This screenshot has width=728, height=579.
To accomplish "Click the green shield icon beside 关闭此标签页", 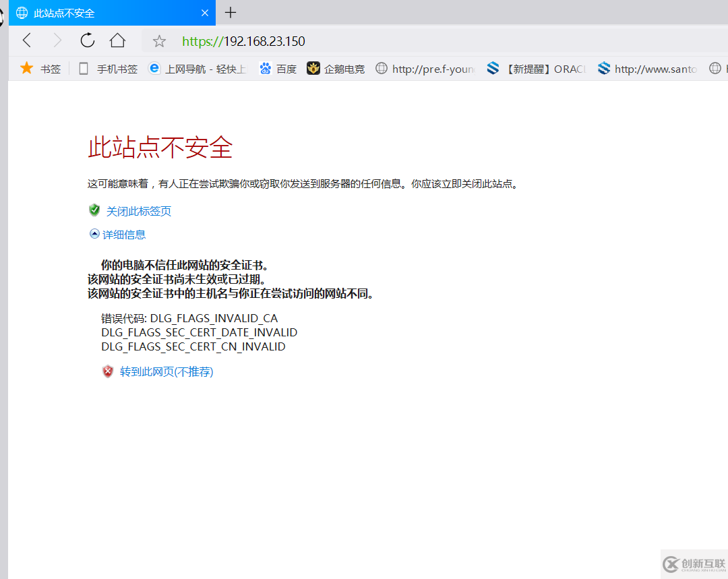I will click(x=94, y=210).
